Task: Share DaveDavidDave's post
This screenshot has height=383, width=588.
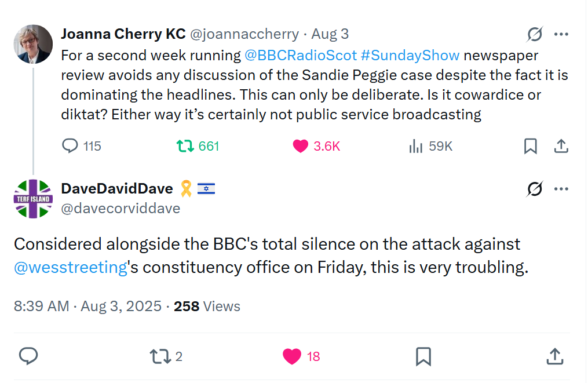Action: coord(554,356)
